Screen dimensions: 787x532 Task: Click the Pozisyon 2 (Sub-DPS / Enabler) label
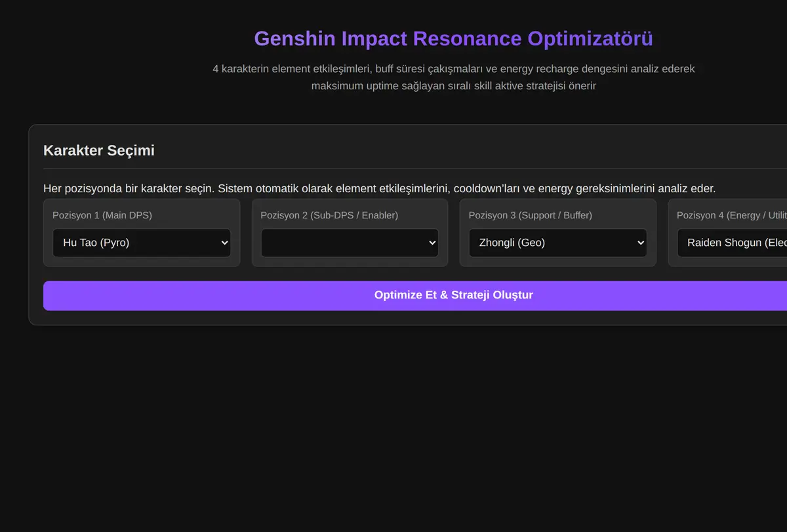[x=329, y=215]
